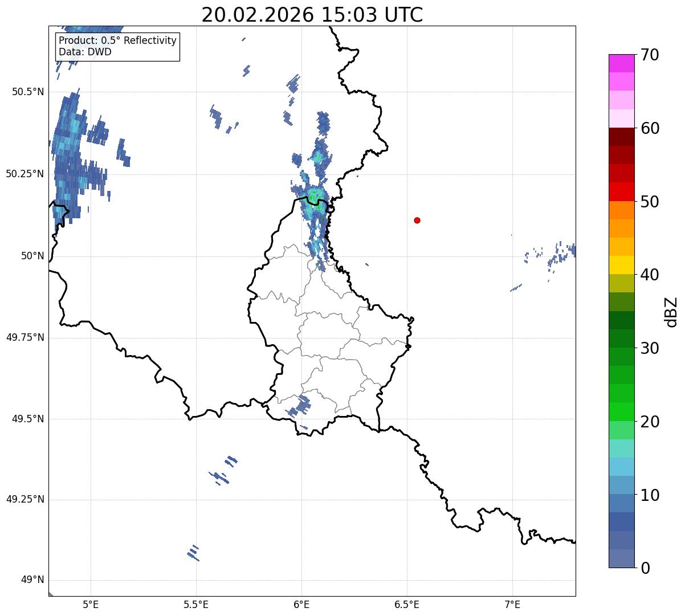
Task: Click the dark red colorbar segment just below 60
Action: pyautogui.click(x=622, y=137)
